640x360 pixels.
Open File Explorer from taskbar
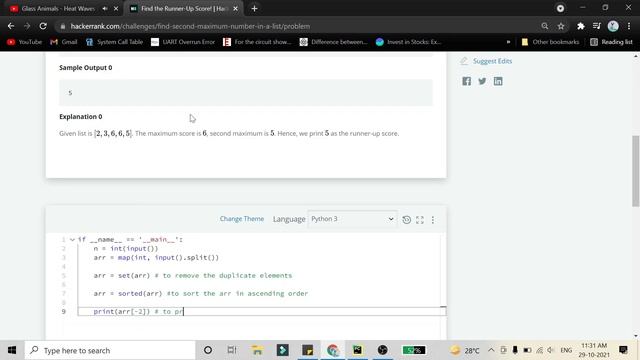click(257, 350)
